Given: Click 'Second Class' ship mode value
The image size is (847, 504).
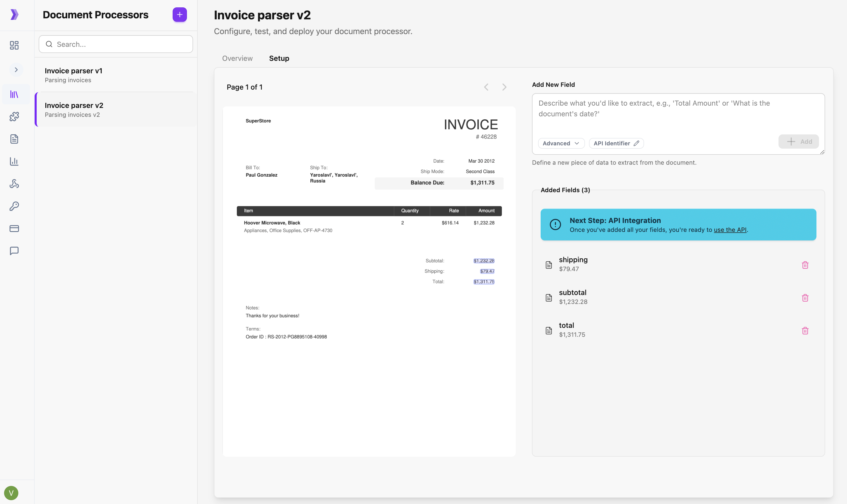Looking at the screenshot, I should 480,172.
